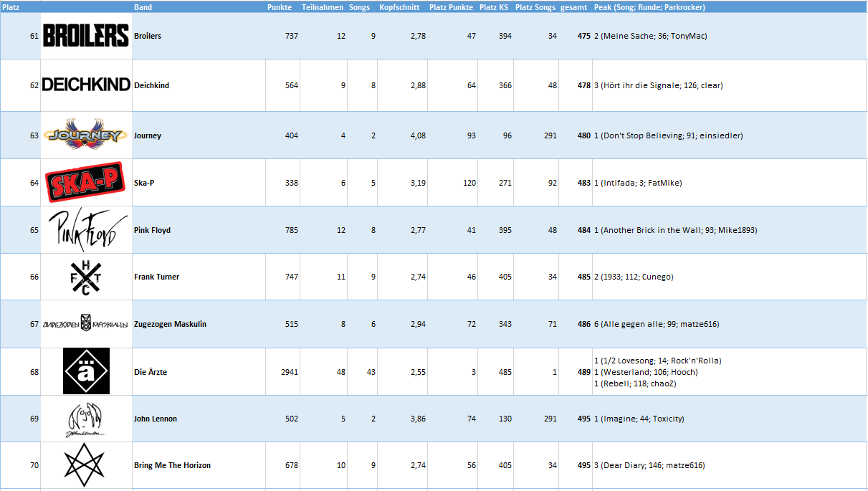Select peak entry Intifada; 3; FatMike
The image size is (868, 491).
[639, 183]
